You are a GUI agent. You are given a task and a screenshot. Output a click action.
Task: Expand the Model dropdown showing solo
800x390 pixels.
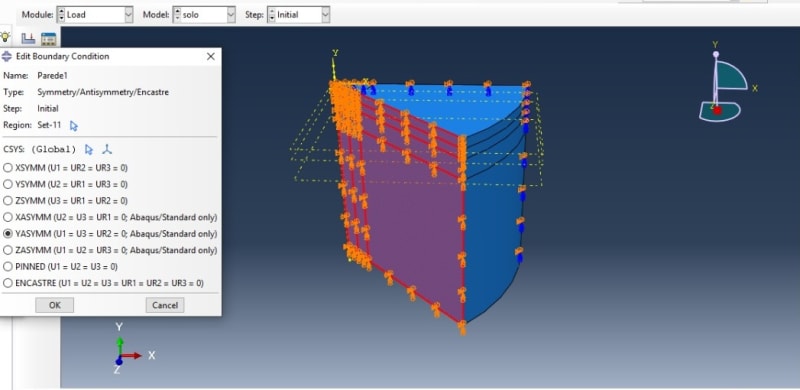click(x=204, y=15)
